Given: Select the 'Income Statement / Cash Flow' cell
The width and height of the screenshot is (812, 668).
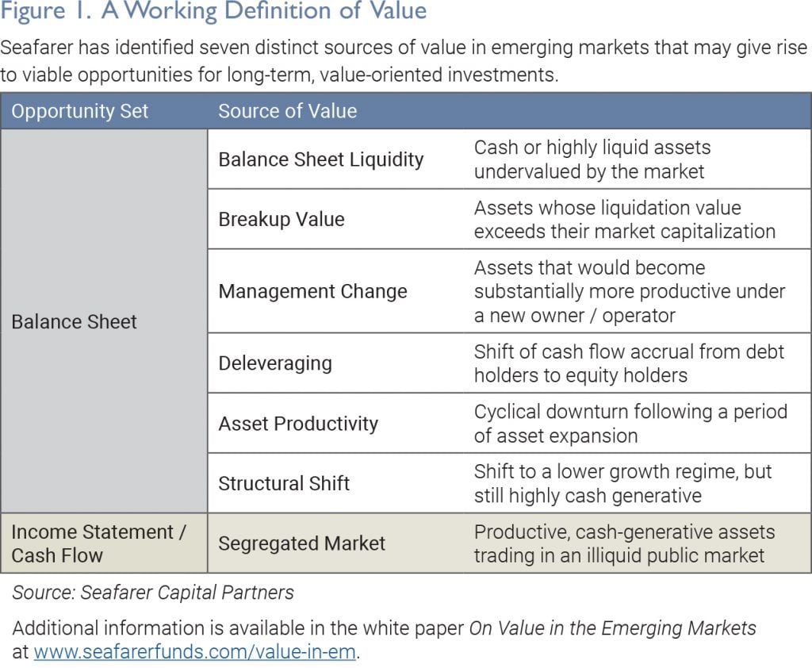Looking at the screenshot, I should tap(98, 543).
